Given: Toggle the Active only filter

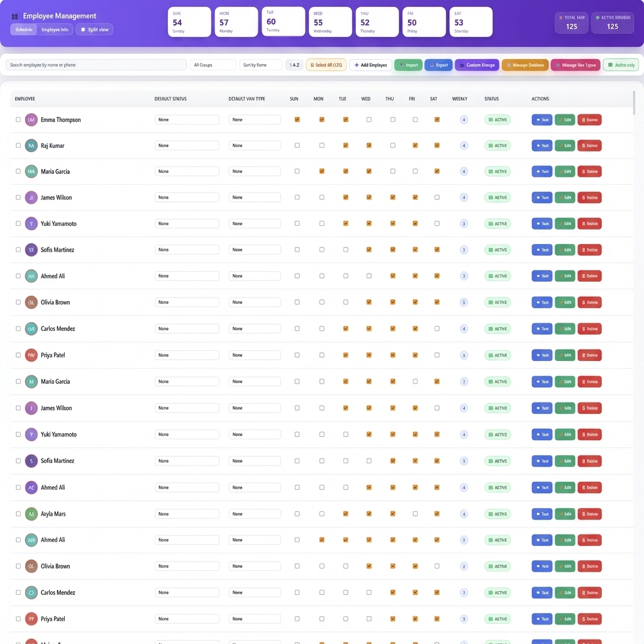Looking at the screenshot, I should [620, 65].
